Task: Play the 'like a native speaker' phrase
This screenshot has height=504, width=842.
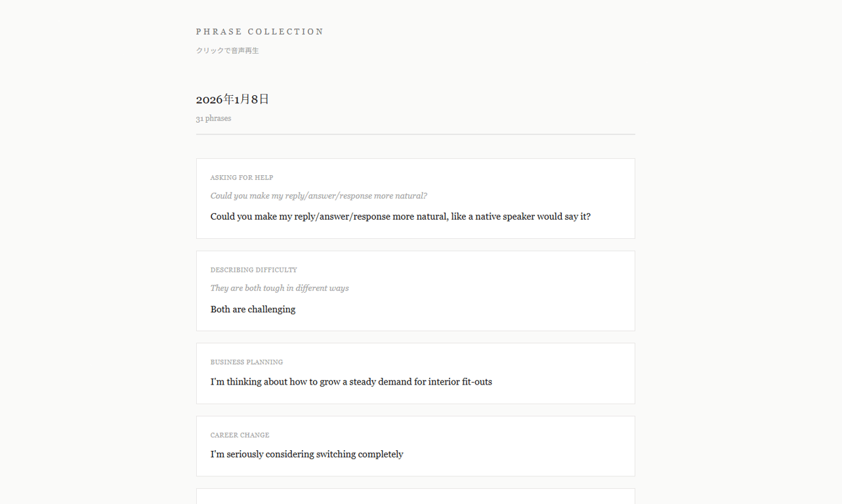Action: (x=400, y=217)
